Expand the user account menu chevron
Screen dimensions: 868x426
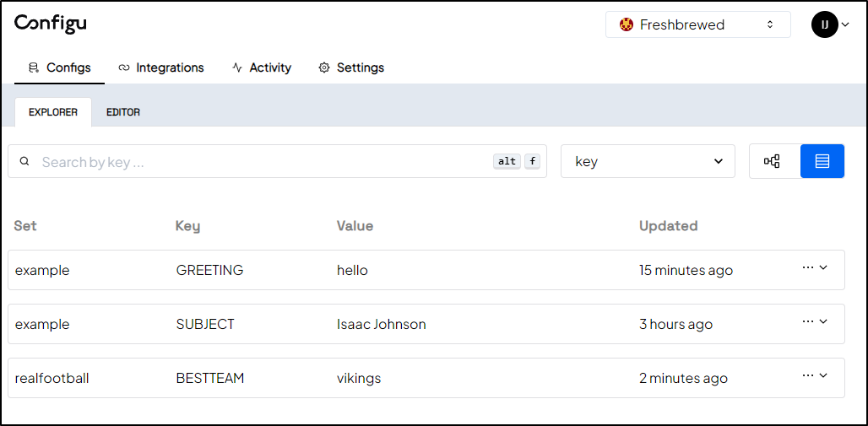845,24
